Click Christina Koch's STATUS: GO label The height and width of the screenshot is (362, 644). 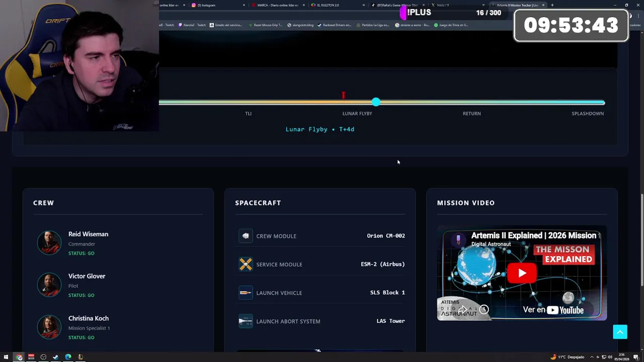coord(82,337)
